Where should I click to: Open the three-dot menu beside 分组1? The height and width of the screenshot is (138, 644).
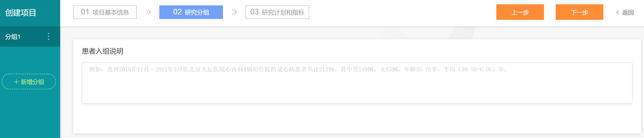(x=48, y=37)
